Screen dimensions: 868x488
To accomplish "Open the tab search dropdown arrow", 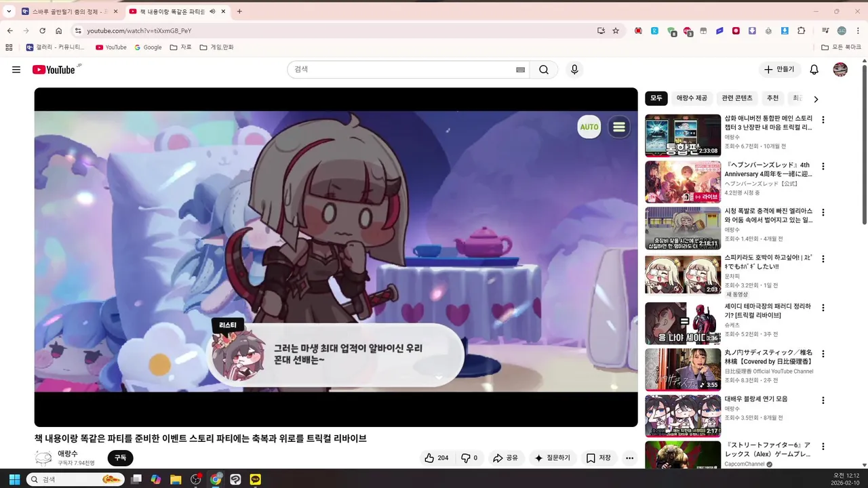I will coord(9,12).
